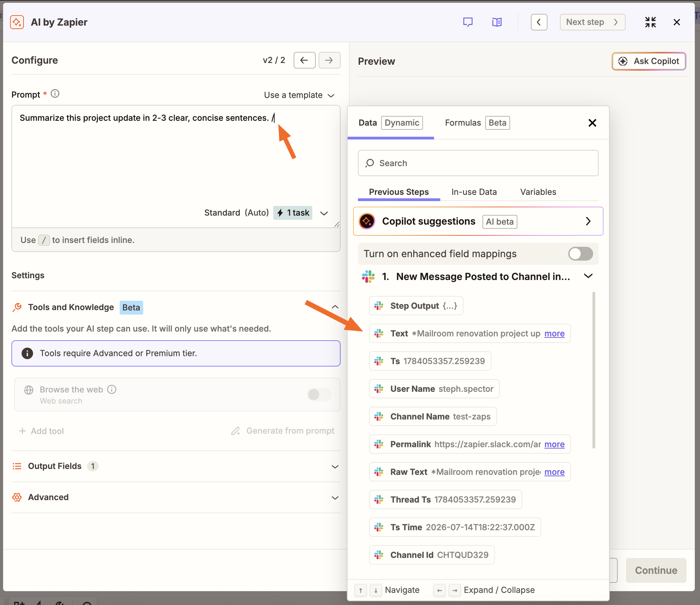Insert the Ts Time field

click(455, 527)
